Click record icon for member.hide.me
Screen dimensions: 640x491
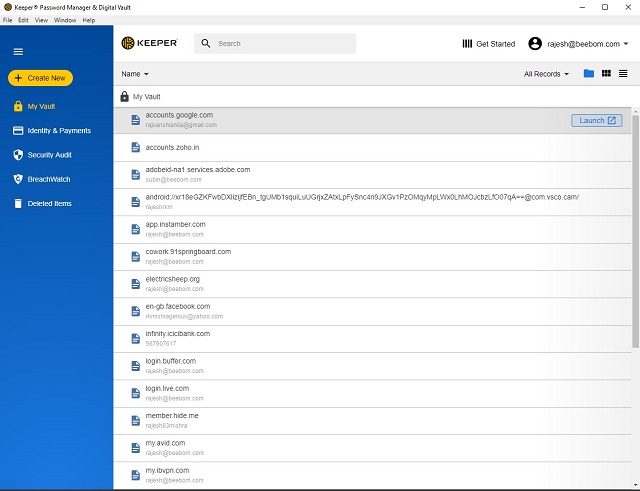(136, 421)
